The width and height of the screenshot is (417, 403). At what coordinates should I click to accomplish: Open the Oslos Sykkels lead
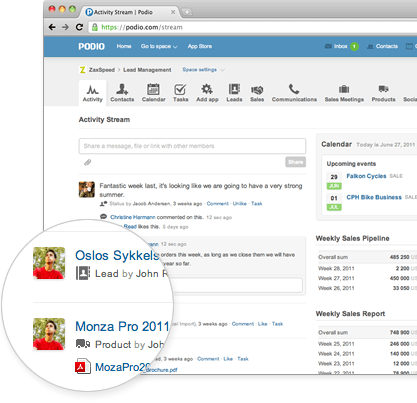[117, 255]
